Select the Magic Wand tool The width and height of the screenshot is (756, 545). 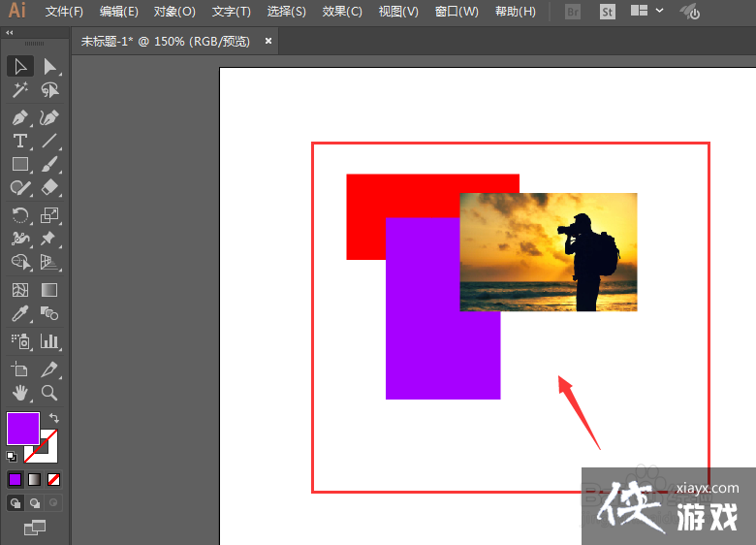coord(20,90)
